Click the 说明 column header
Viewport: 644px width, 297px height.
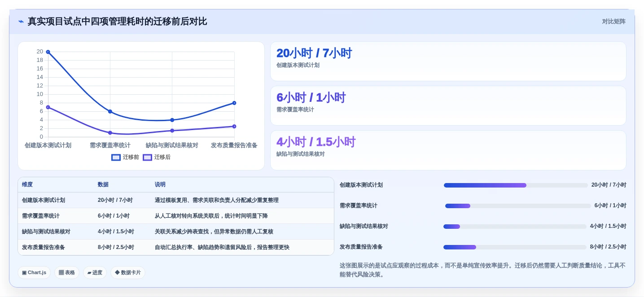coord(160,185)
